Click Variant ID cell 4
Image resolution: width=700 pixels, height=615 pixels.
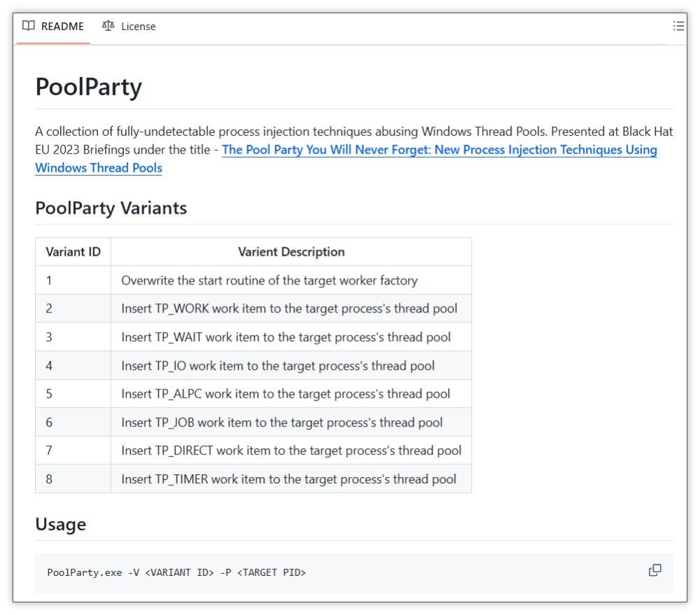pos(73,366)
